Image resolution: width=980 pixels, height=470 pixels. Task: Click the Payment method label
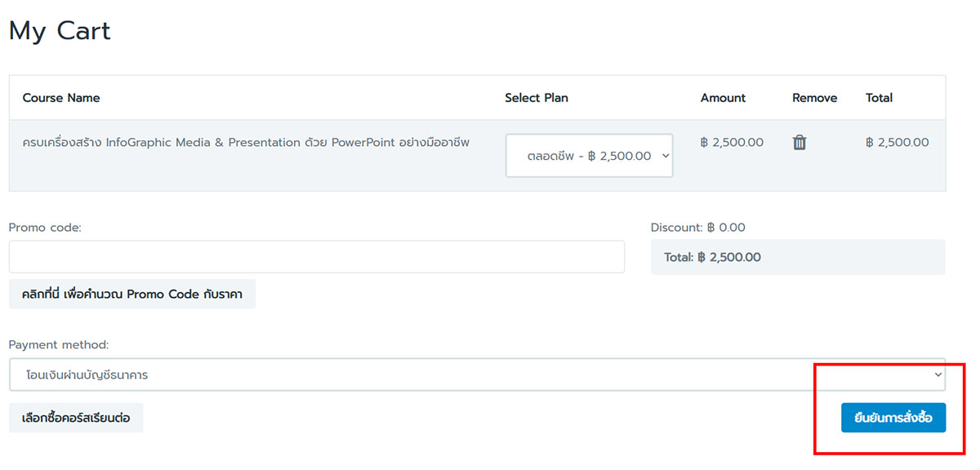(59, 345)
